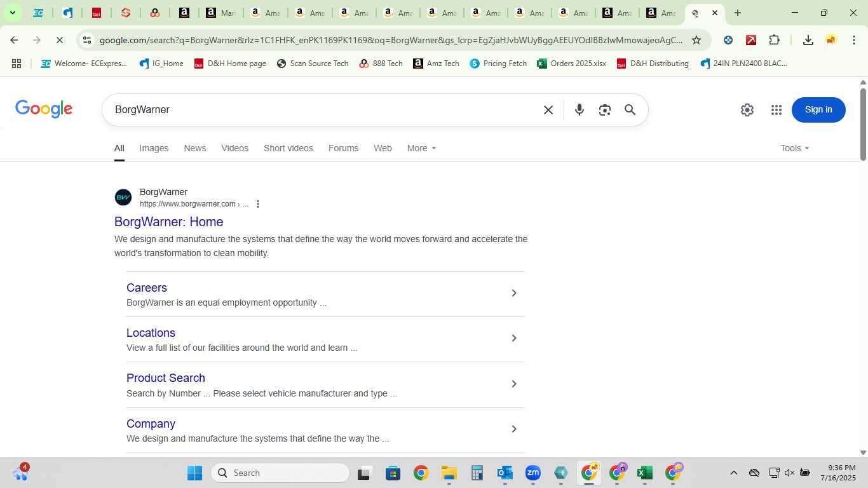
Task: Switch to the News tab
Action: (195, 148)
